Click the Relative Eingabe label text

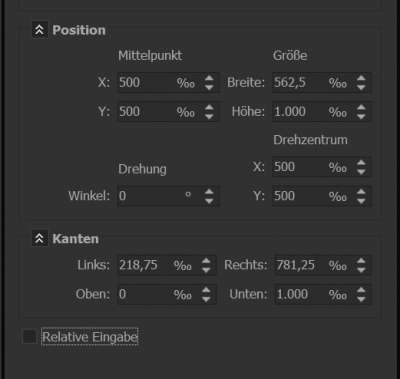click(90, 337)
